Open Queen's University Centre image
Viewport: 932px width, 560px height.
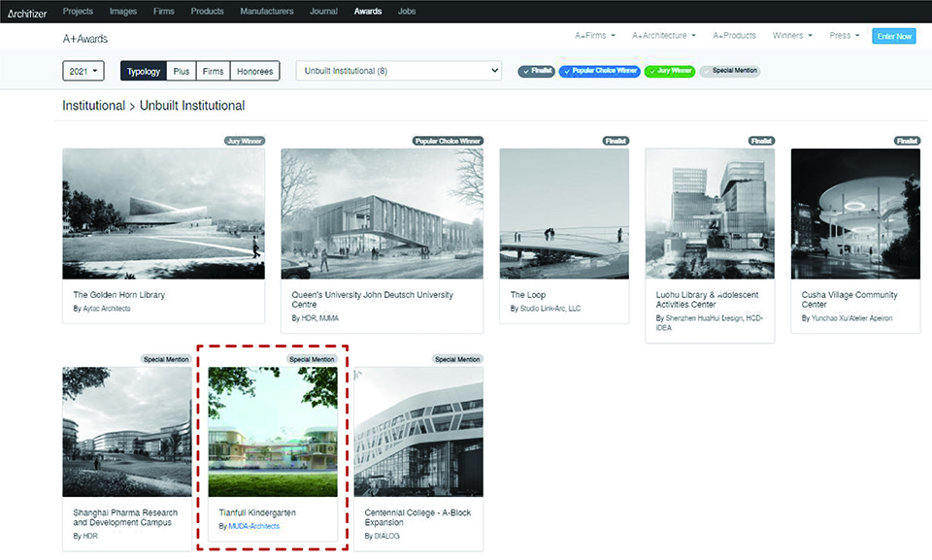(x=383, y=214)
